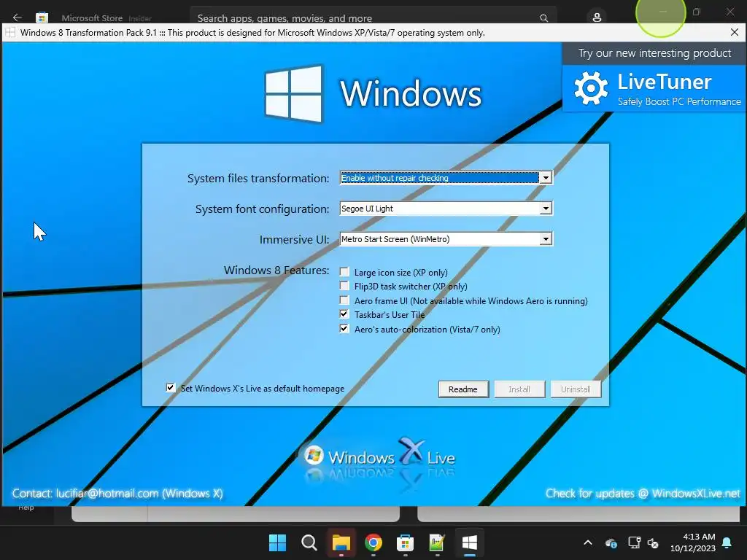Open the notifications bell icon

point(727,542)
